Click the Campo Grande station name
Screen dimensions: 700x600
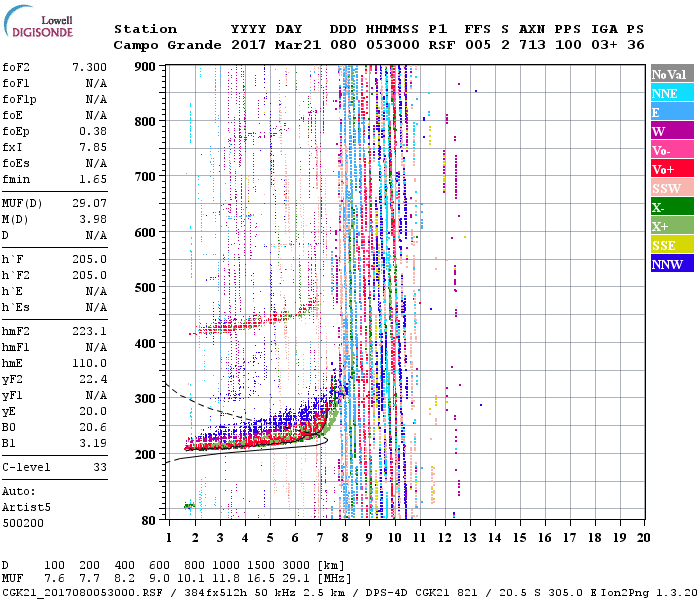point(167,45)
